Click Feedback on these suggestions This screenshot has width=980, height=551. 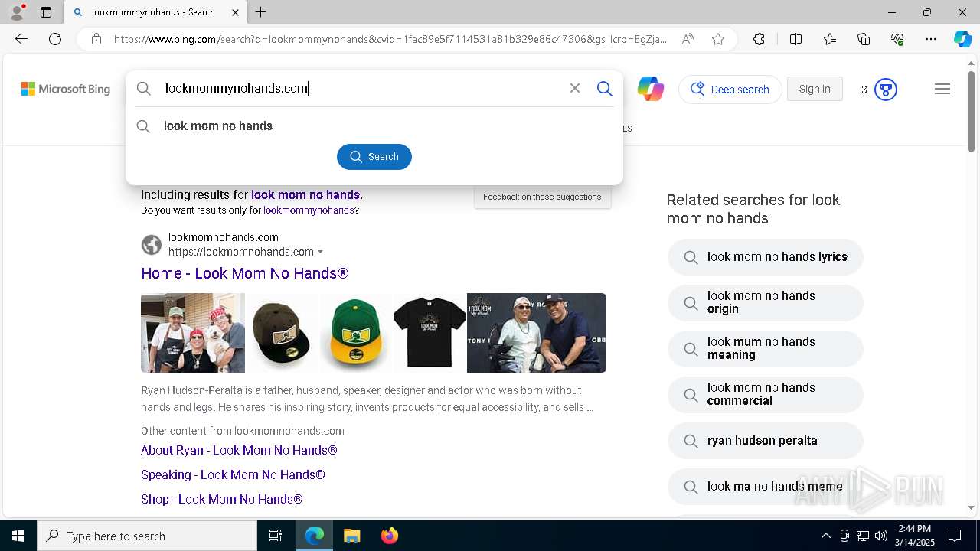coord(542,197)
